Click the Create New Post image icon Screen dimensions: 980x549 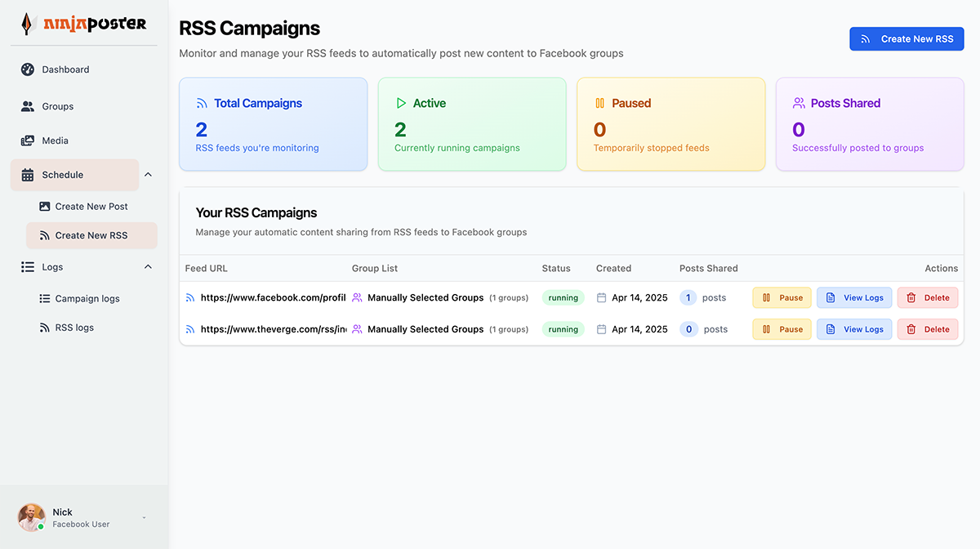tap(45, 207)
